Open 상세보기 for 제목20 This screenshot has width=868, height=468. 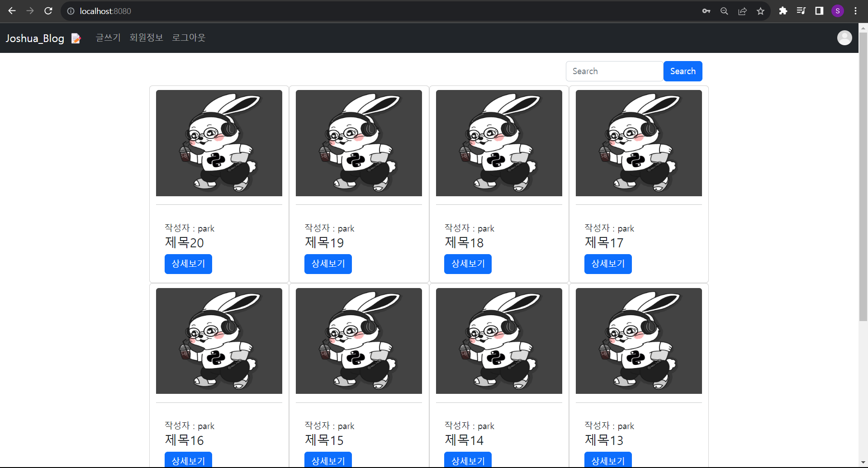[x=188, y=264]
